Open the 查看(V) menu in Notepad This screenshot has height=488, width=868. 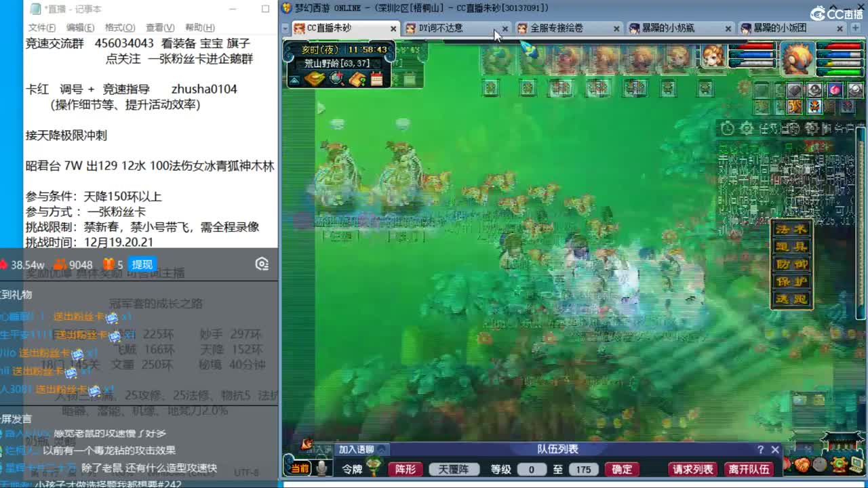[x=160, y=28]
